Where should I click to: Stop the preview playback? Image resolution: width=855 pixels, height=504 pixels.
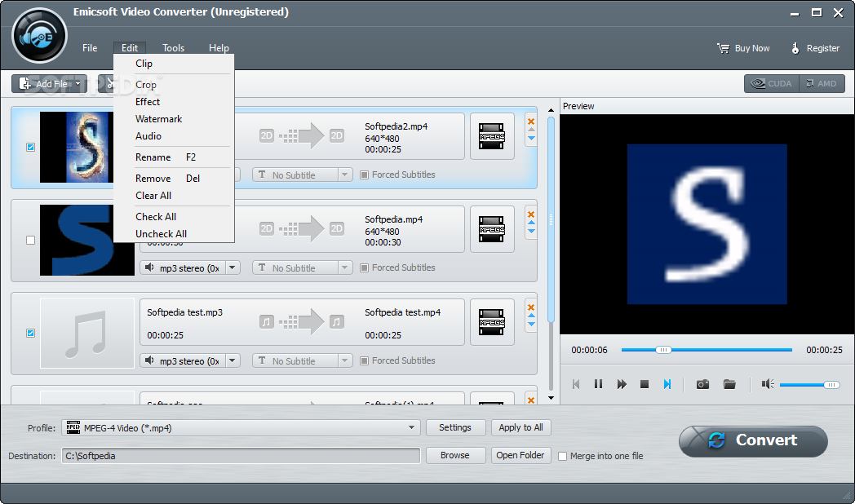(x=645, y=384)
